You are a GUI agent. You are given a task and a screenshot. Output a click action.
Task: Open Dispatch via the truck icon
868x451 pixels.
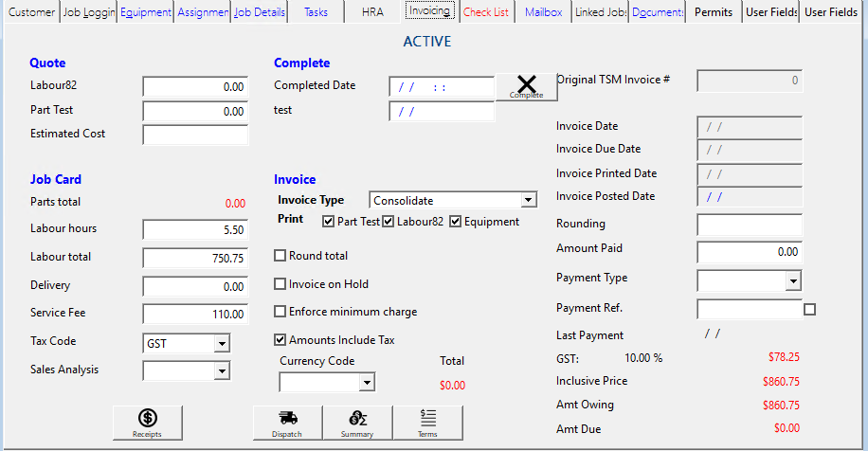[x=288, y=422]
